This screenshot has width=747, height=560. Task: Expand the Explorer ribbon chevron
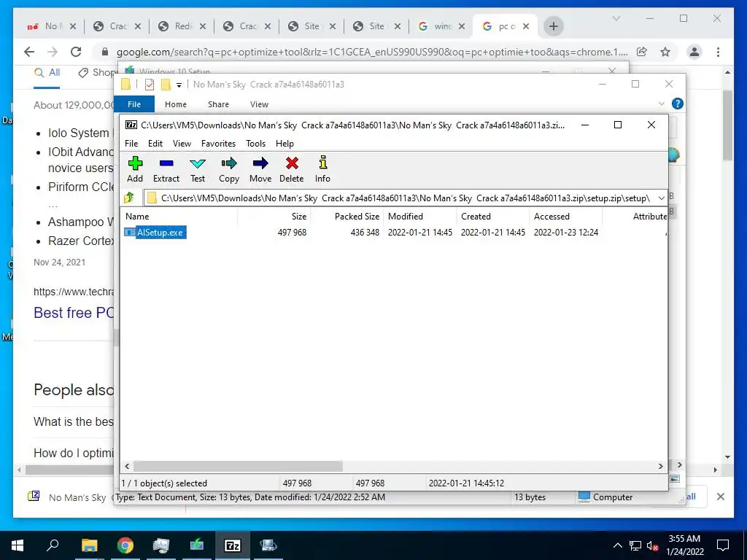[x=661, y=104]
